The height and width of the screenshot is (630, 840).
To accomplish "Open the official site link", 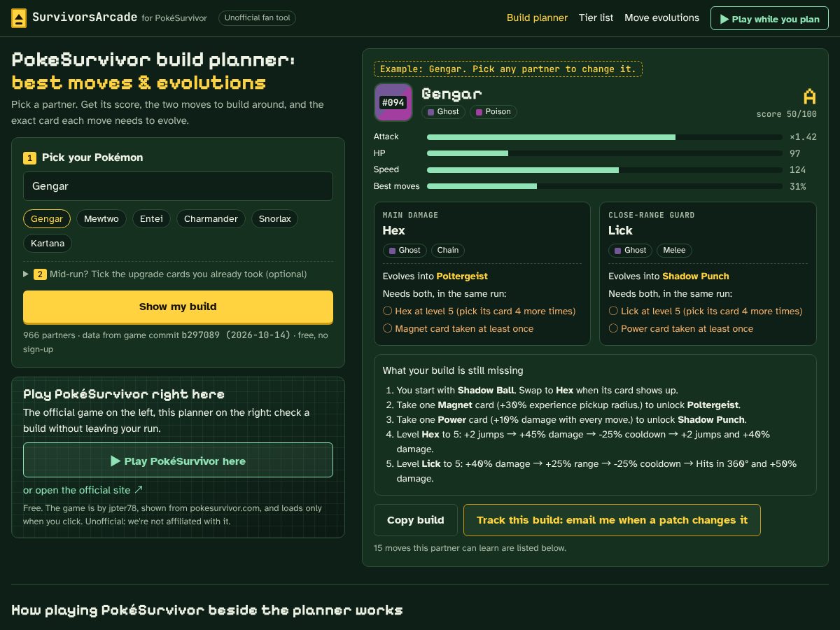I will point(83,490).
